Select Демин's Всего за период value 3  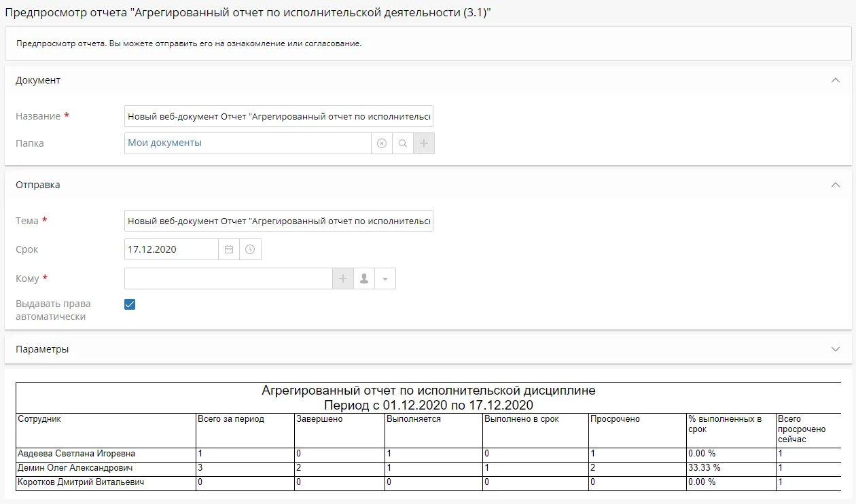[245, 468]
